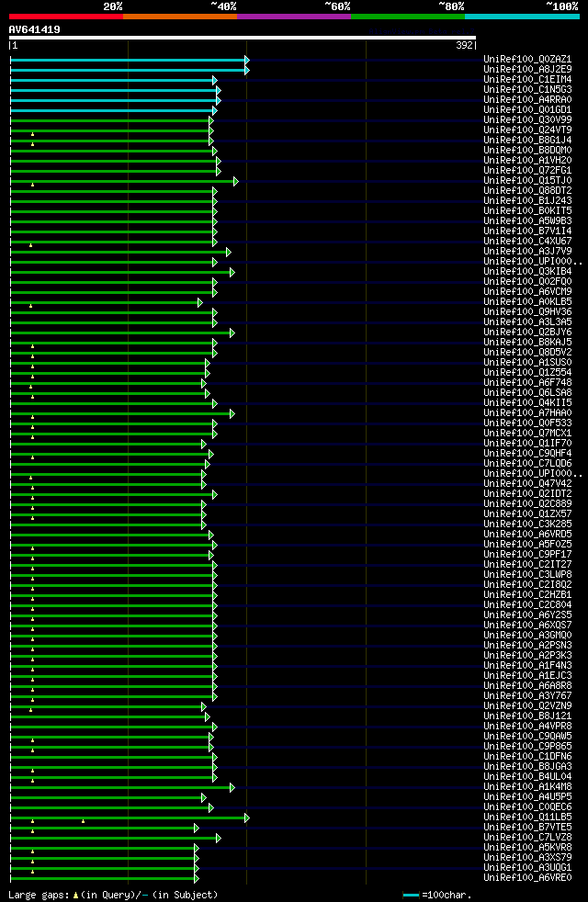Click the yellow gap marker under UniRef100_C4XU67

(x=31, y=245)
